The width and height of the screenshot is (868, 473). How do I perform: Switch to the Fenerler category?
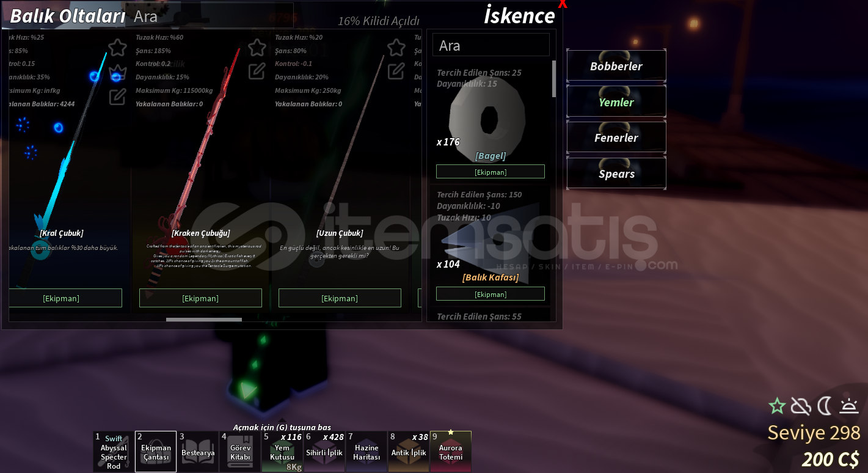[616, 137]
